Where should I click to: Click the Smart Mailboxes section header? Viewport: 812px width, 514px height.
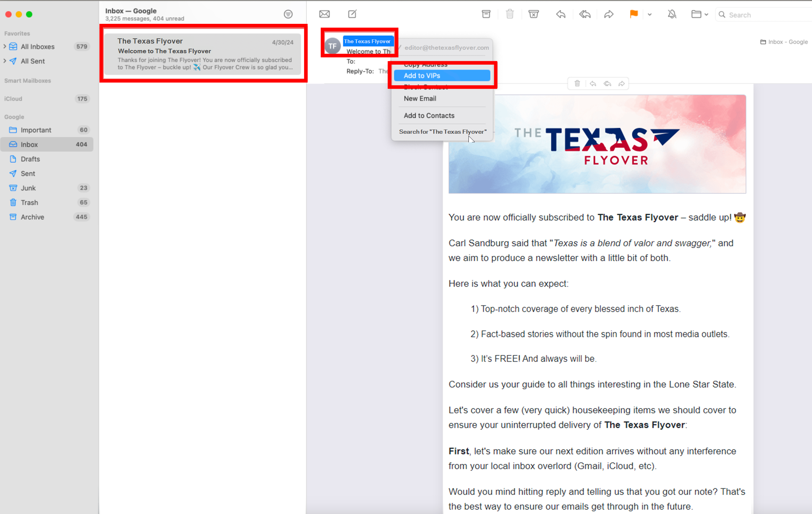(28, 80)
